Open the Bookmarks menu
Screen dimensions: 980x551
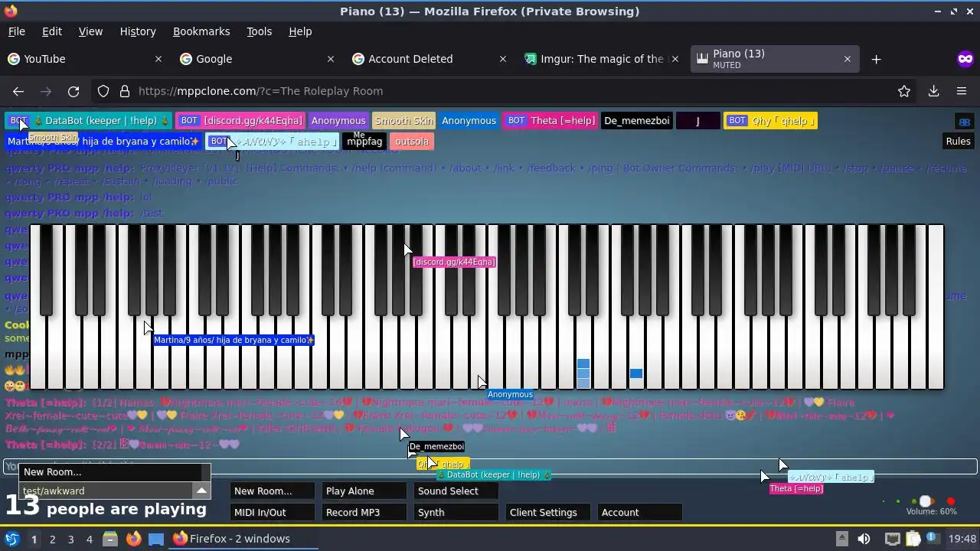tap(201, 31)
